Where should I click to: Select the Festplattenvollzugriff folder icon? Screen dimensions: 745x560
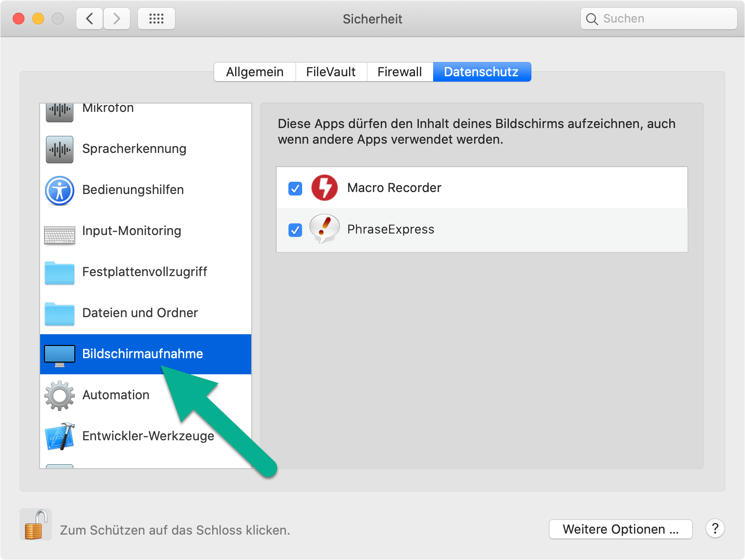(60, 273)
